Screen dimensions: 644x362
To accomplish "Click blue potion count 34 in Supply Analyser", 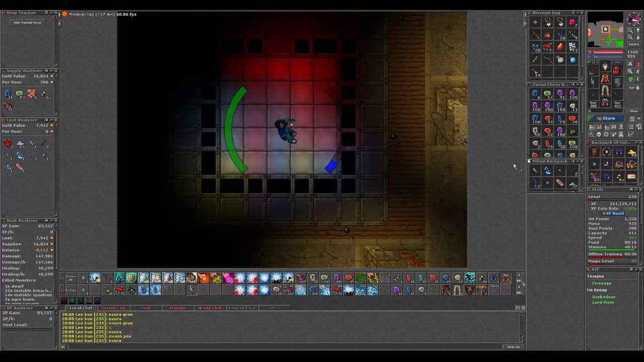I will [8, 94].
